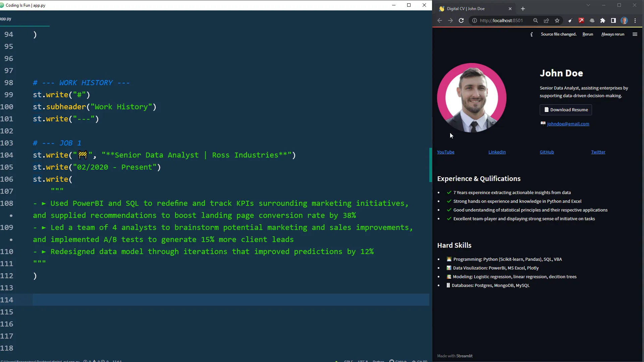Click Always rerun option

click(x=612, y=34)
